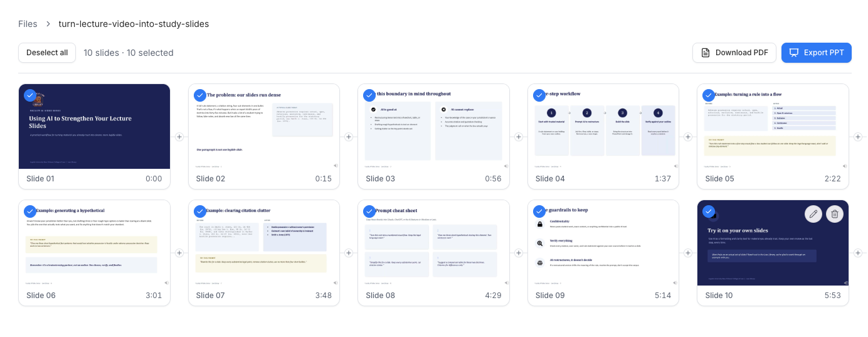The image size is (868, 337).
Task: Click the 2:22 timestamp on Slide 05
Action: click(832, 179)
